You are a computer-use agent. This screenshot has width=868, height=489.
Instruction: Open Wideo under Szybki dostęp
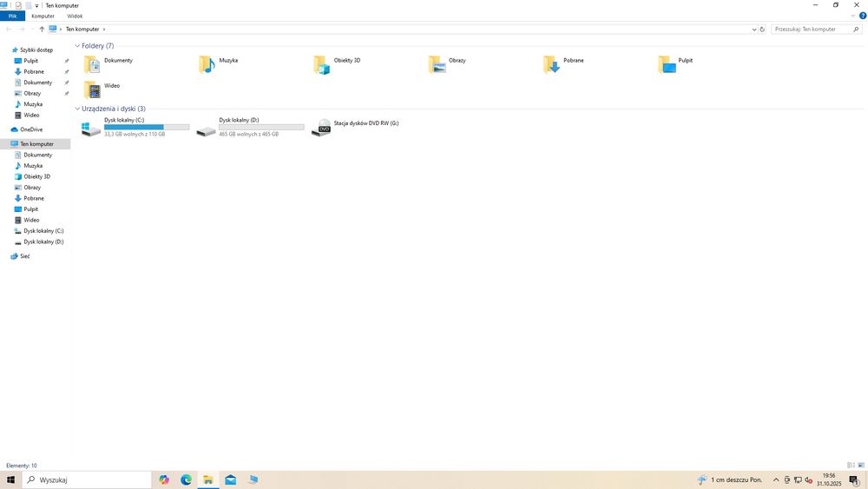click(x=31, y=116)
